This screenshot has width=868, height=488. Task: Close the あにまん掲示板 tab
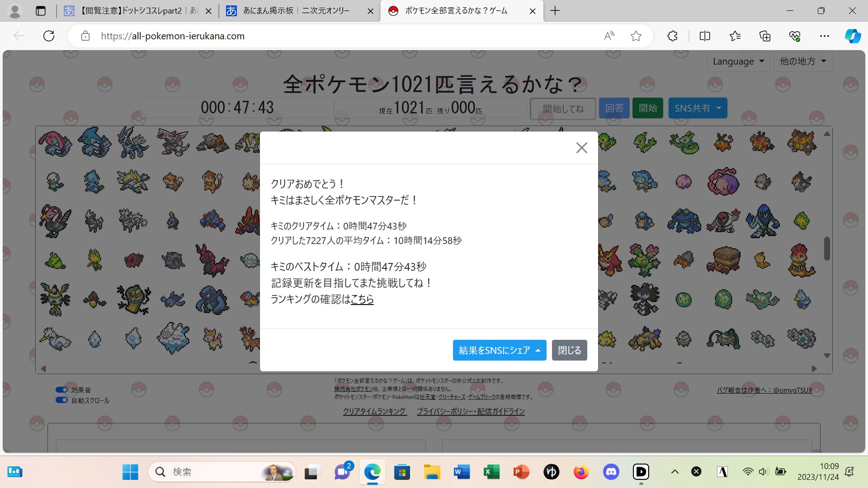370,11
